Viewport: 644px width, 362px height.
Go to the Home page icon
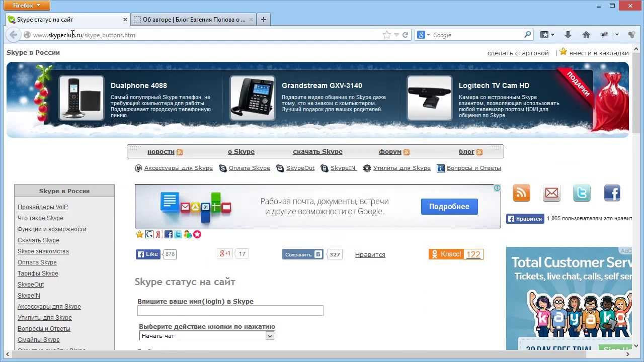point(586,35)
